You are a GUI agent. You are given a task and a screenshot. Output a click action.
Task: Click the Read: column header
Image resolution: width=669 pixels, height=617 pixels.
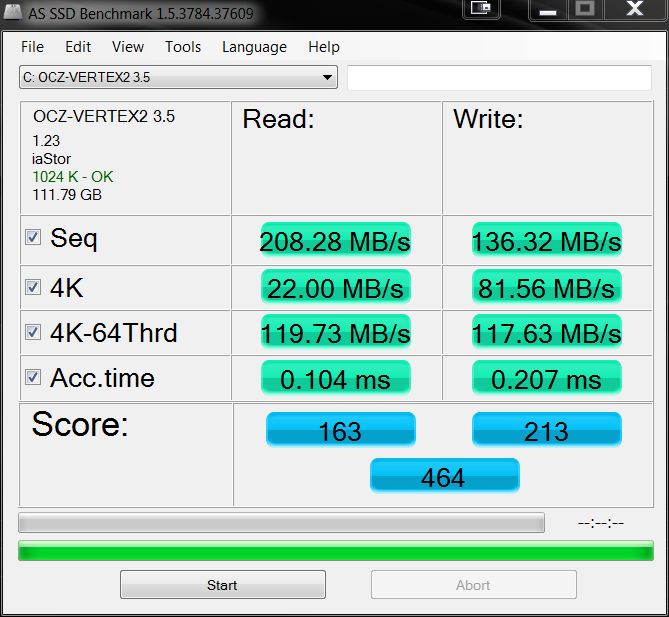coord(279,119)
